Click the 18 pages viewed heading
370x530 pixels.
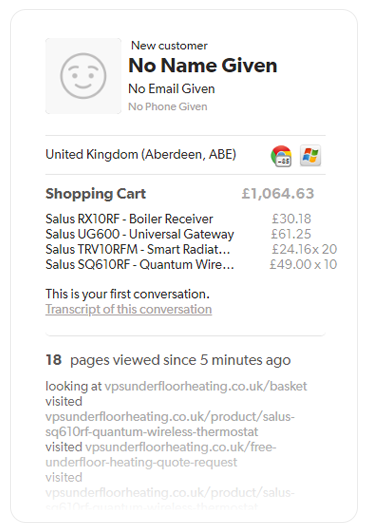tap(168, 360)
